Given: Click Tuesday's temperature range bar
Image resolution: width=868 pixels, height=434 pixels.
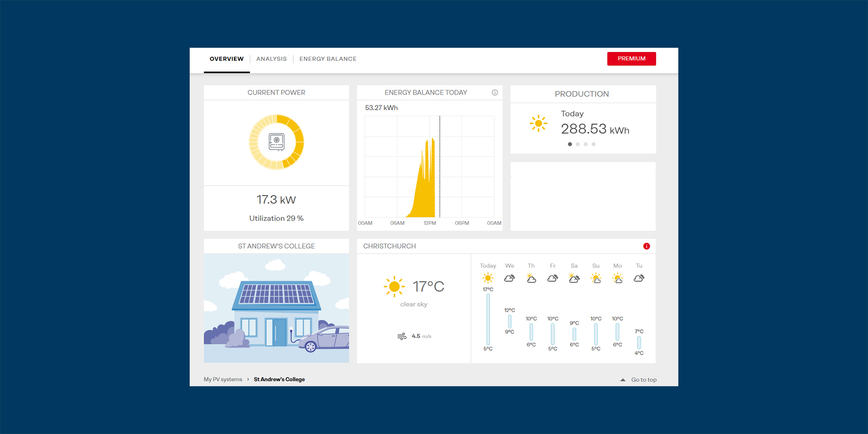Looking at the screenshot, I should point(639,342).
